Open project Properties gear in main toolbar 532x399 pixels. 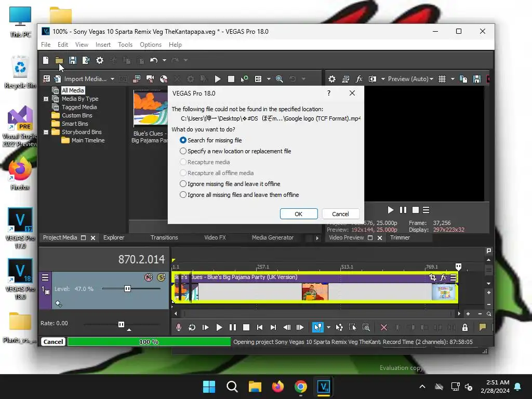[x=99, y=60]
